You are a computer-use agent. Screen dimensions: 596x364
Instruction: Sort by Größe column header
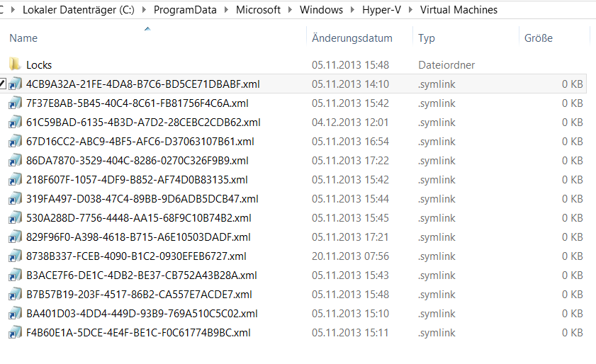click(538, 38)
